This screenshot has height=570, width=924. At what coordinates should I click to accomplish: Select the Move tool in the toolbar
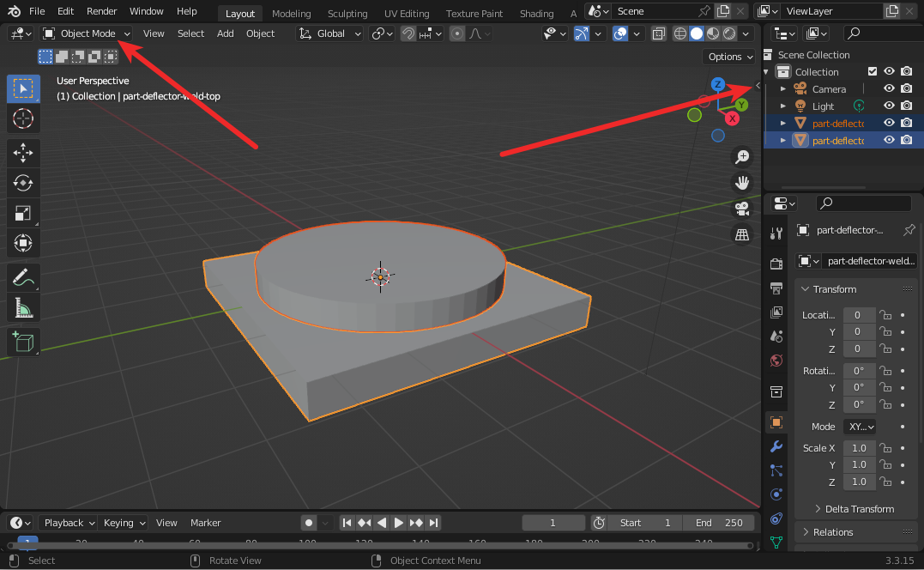23,153
